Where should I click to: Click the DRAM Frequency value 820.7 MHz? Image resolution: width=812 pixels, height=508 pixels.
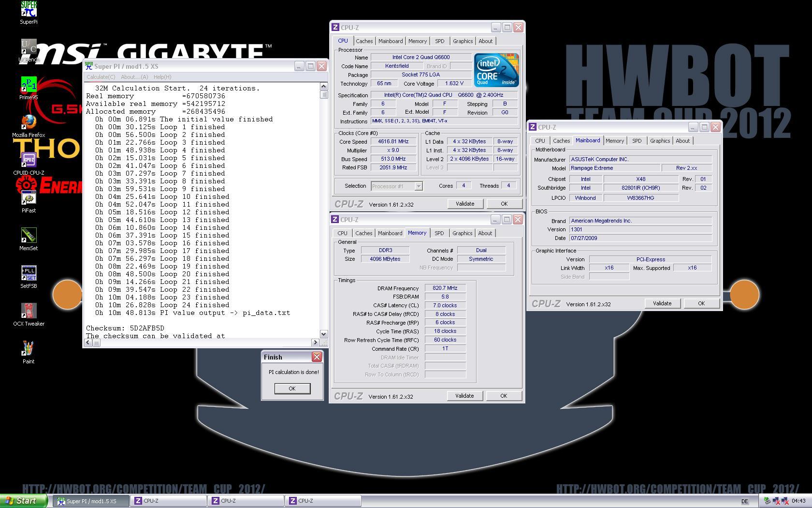(x=445, y=288)
